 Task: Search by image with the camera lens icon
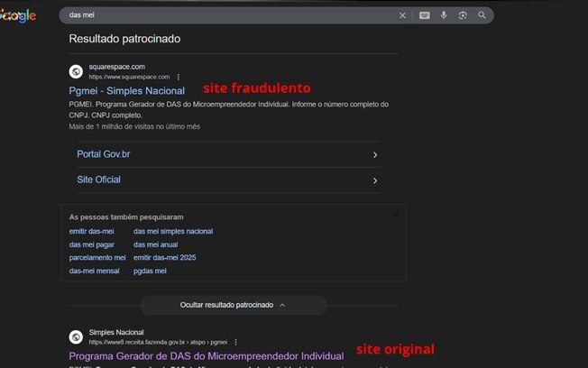(463, 15)
